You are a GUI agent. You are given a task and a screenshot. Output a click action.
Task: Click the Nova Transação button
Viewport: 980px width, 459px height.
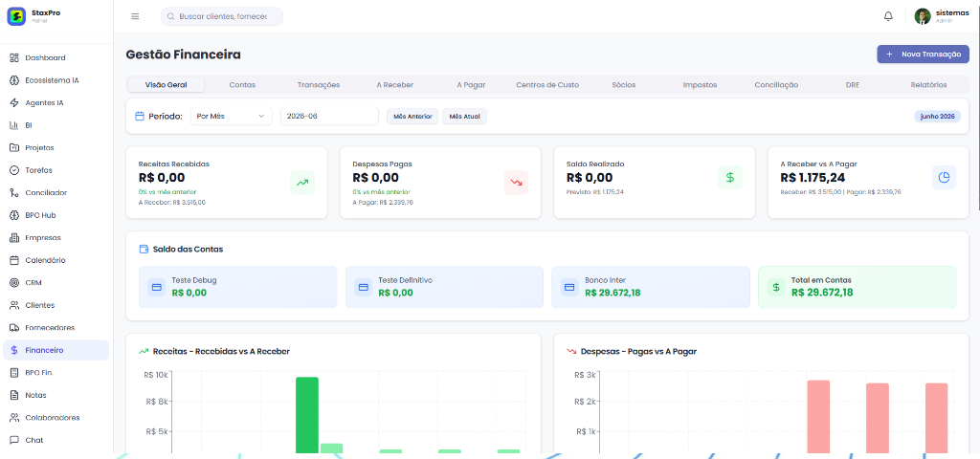[923, 55]
